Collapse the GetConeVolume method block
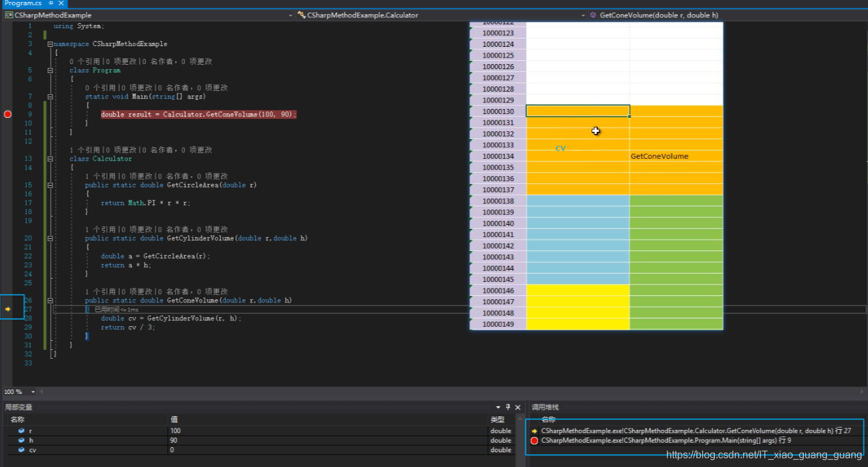 pyautogui.click(x=50, y=300)
